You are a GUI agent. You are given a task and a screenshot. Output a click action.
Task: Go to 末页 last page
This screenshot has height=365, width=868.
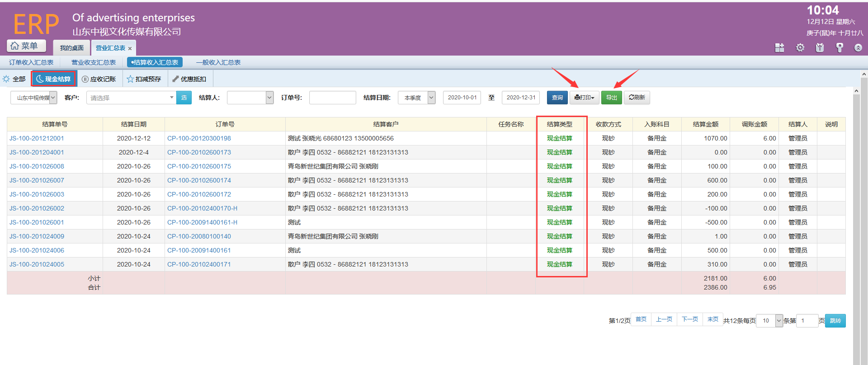[713, 319]
